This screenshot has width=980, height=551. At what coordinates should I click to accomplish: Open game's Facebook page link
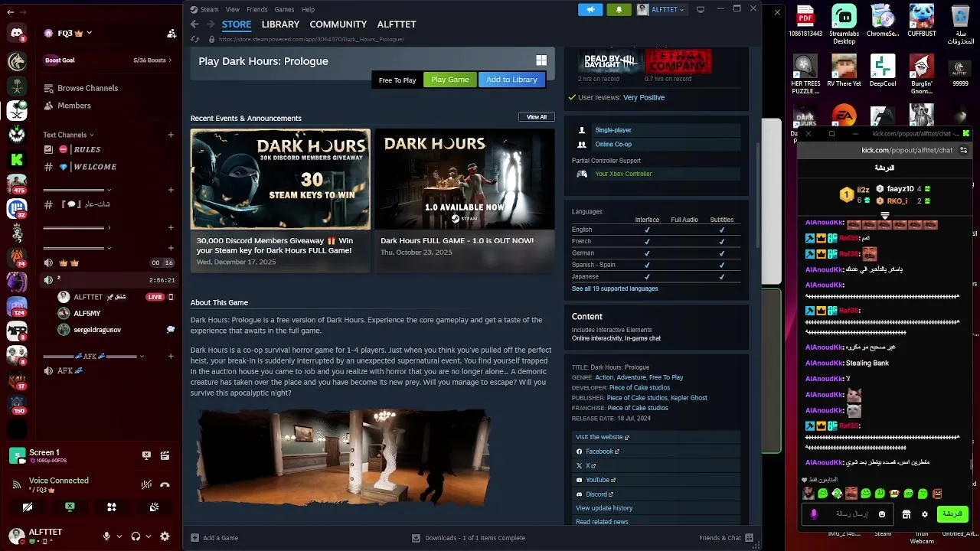point(597,452)
